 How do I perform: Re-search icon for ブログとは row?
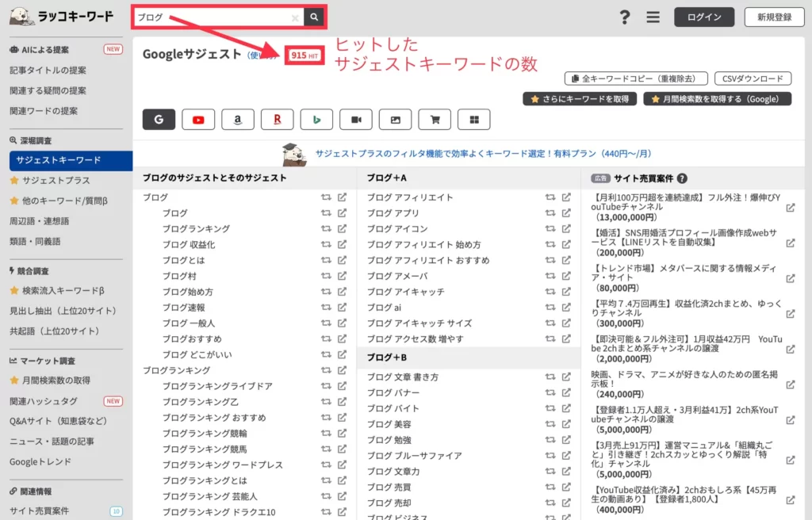pos(326,260)
